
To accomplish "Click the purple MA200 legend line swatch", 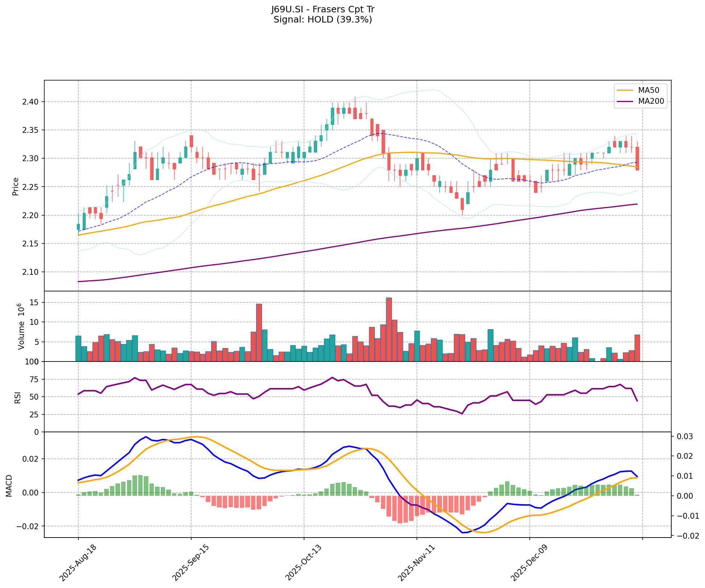I will [x=625, y=102].
